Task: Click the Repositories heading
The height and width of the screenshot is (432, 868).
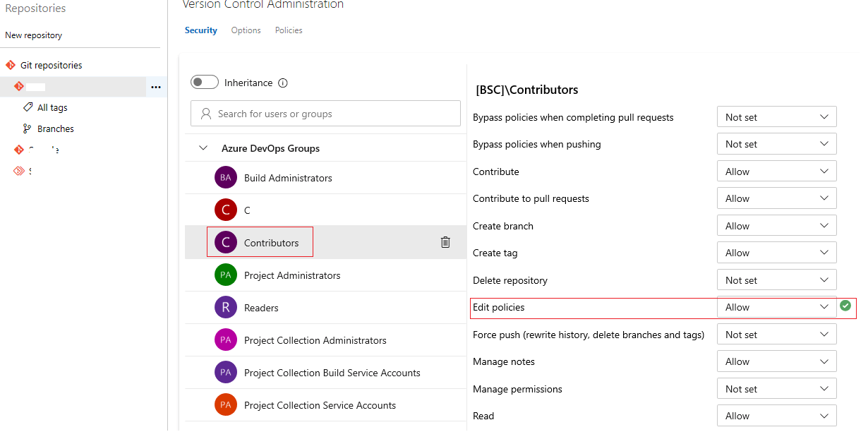Action: [x=35, y=8]
